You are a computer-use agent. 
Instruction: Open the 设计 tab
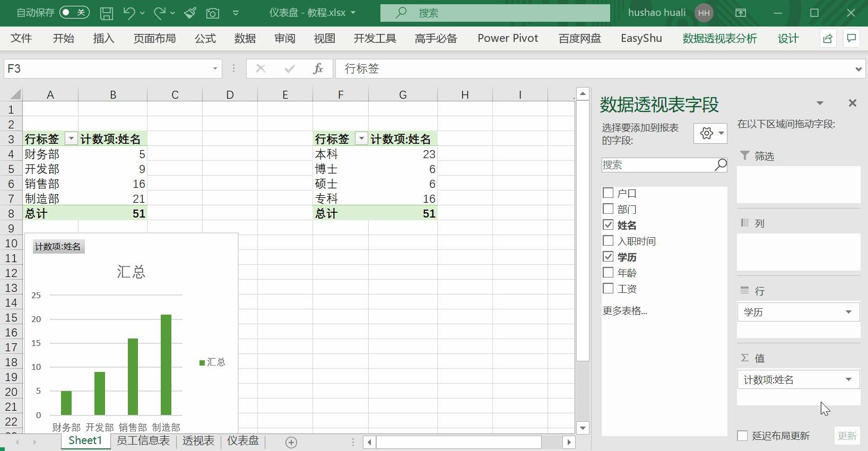tap(788, 38)
